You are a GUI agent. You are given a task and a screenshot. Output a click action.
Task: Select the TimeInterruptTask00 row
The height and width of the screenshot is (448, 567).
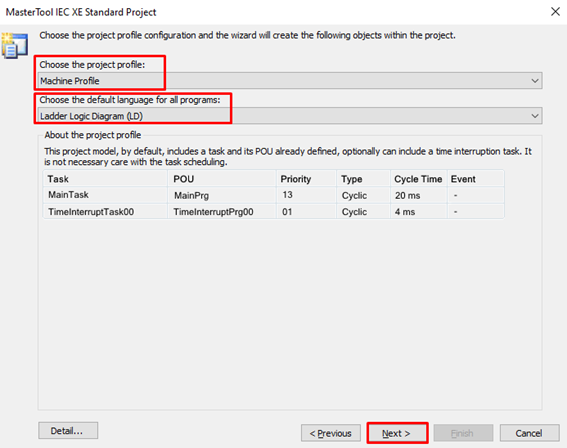click(273, 212)
